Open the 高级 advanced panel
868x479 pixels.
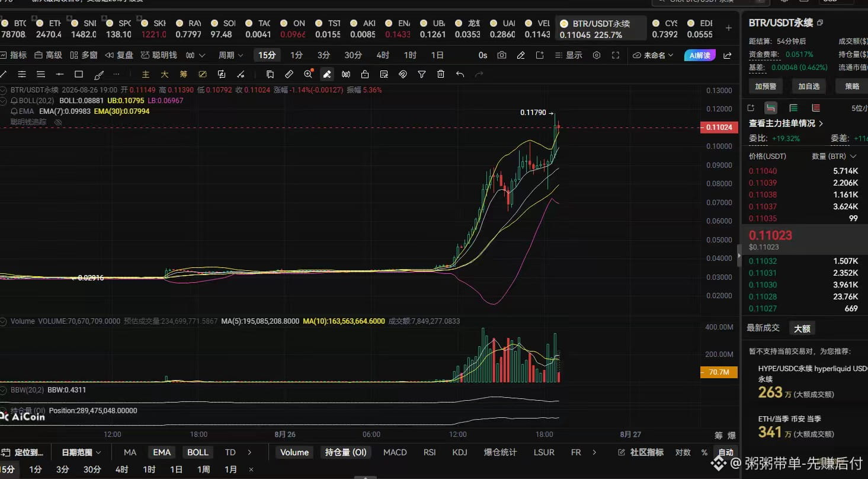[48, 55]
